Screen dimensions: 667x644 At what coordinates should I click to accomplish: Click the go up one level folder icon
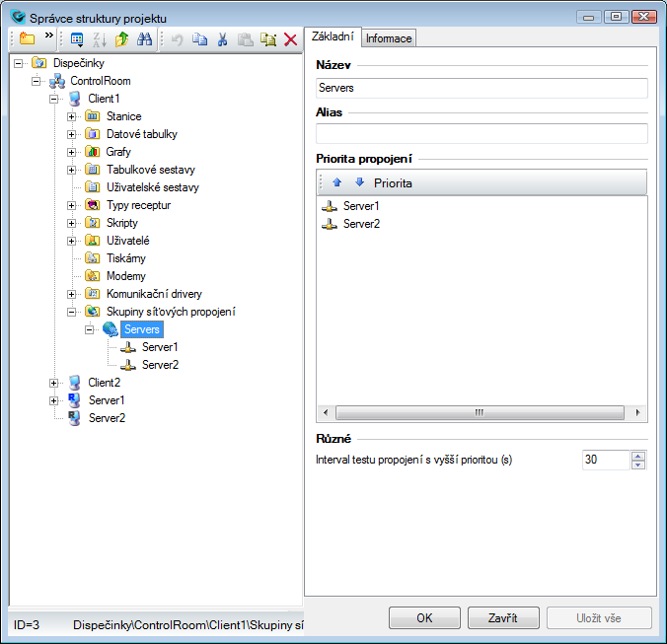(x=121, y=39)
